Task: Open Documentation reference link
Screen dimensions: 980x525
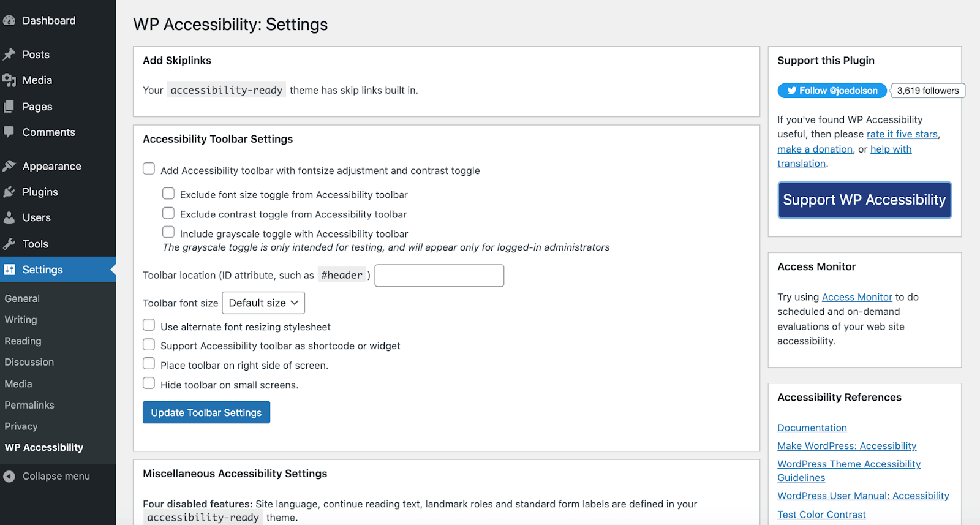Action: 812,428
